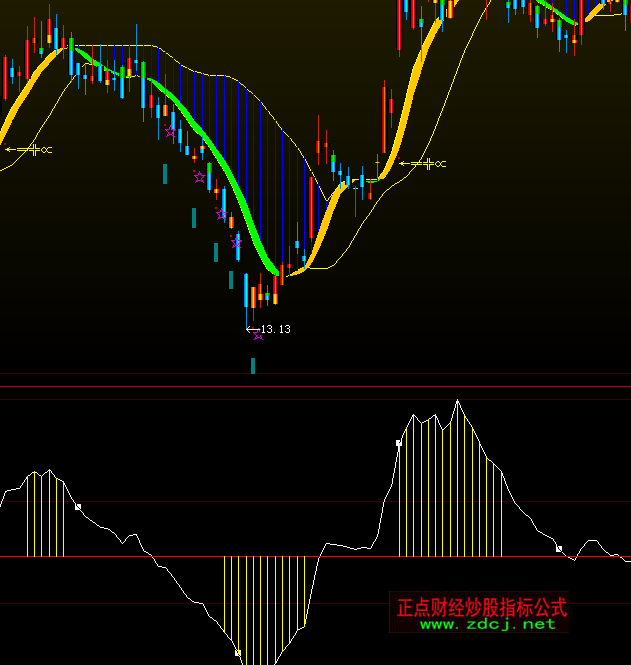Viewport: 631px width, 665px height.
Task: Click the 13.13 low price label
Action: [275, 328]
